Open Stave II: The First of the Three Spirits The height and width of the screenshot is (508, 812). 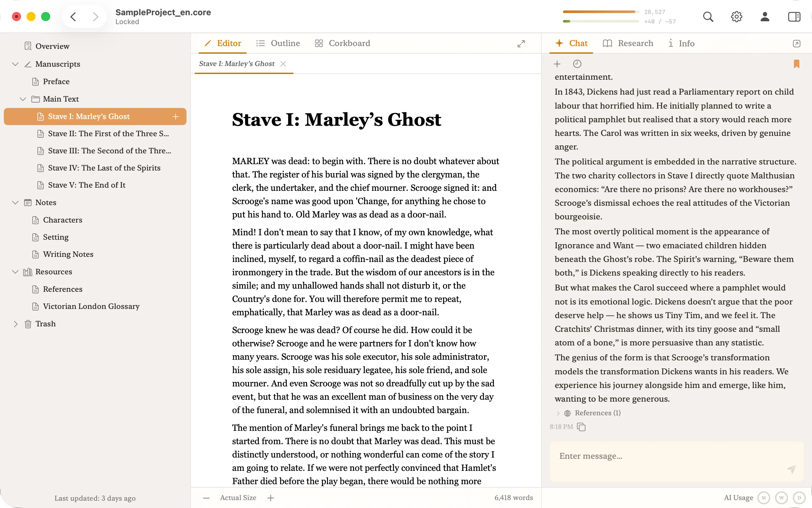(x=108, y=134)
